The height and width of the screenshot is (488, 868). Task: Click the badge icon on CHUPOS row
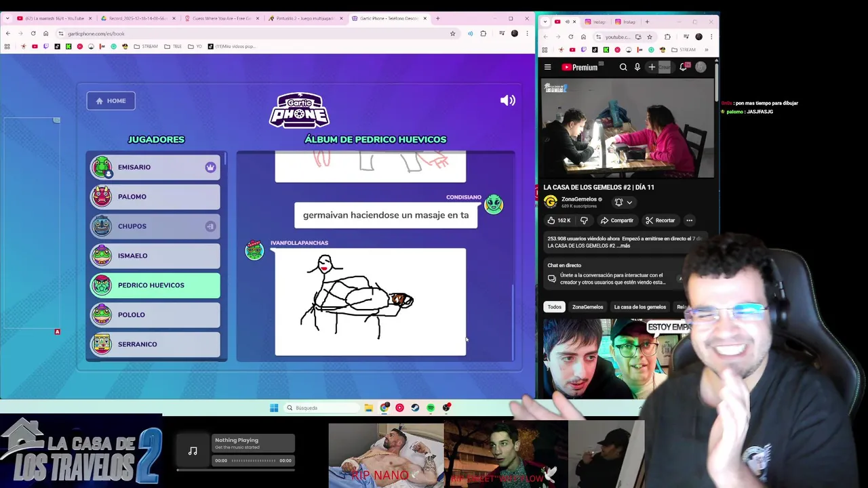(x=210, y=226)
